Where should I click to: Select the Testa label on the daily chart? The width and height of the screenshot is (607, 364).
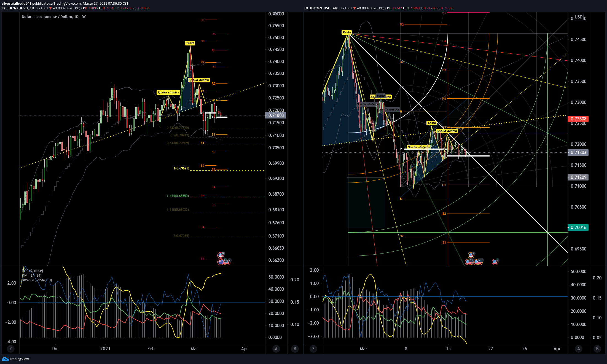(x=190, y=43)
